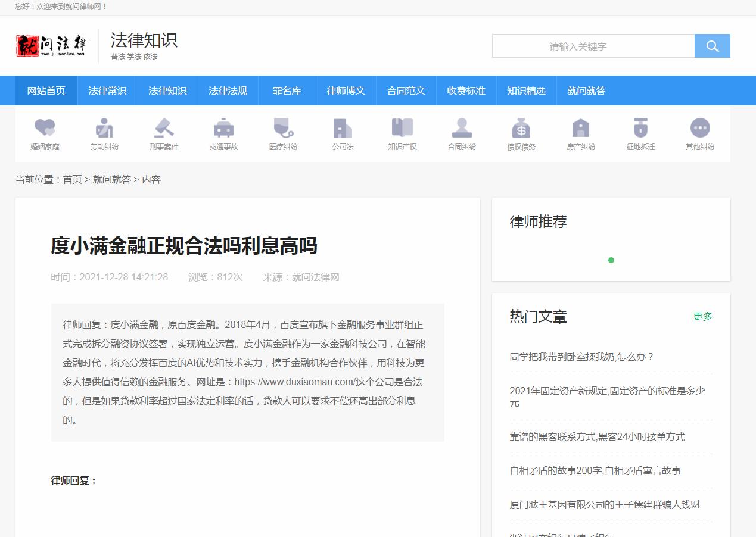
Task: Open 知识精选 navigation item
Action: (526, 90)
